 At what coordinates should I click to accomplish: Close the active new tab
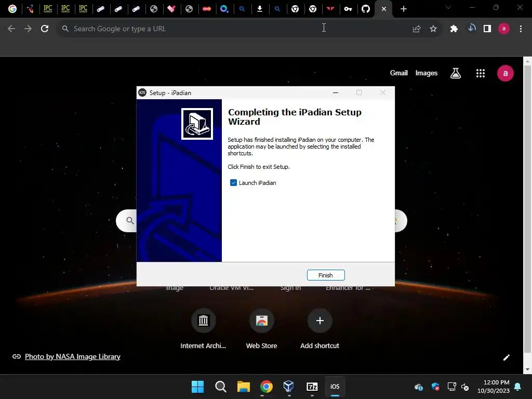(x=384, y=9)
